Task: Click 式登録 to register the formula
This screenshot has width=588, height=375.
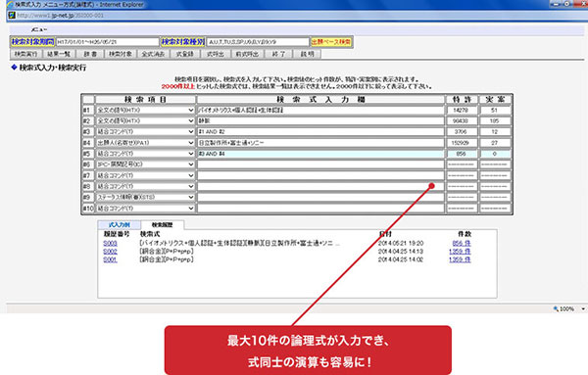Action: [x=185, y=54]
